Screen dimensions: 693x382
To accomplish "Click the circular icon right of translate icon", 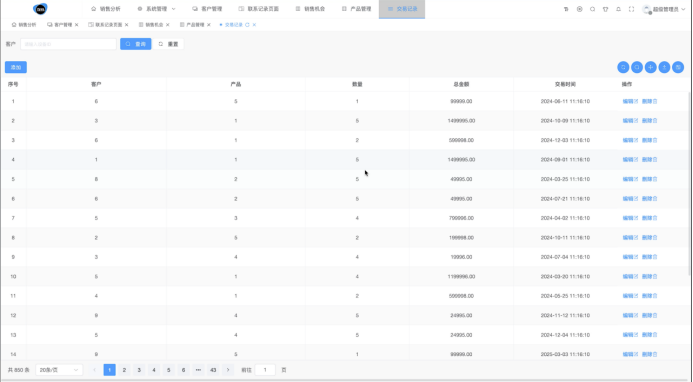I will pyautogui.click(x=579, y=9).
